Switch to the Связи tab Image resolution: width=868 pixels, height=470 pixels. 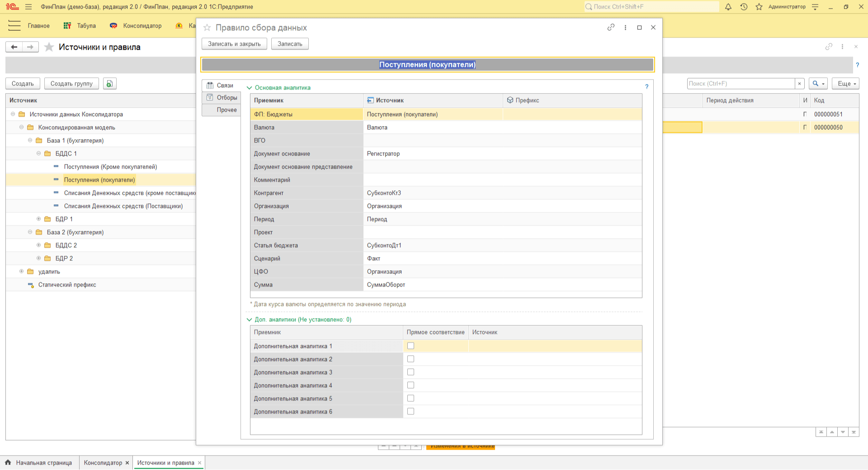pos(221,85)
